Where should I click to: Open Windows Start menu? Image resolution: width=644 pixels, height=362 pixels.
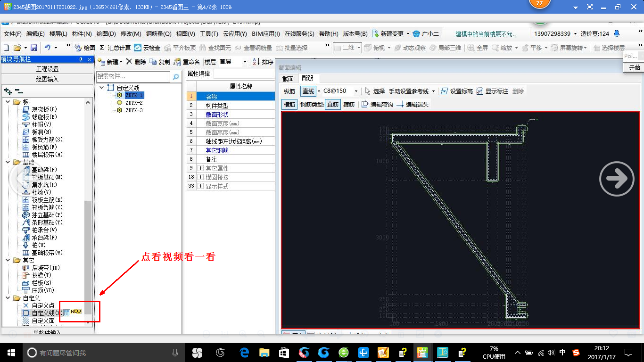tap(11, 352)
